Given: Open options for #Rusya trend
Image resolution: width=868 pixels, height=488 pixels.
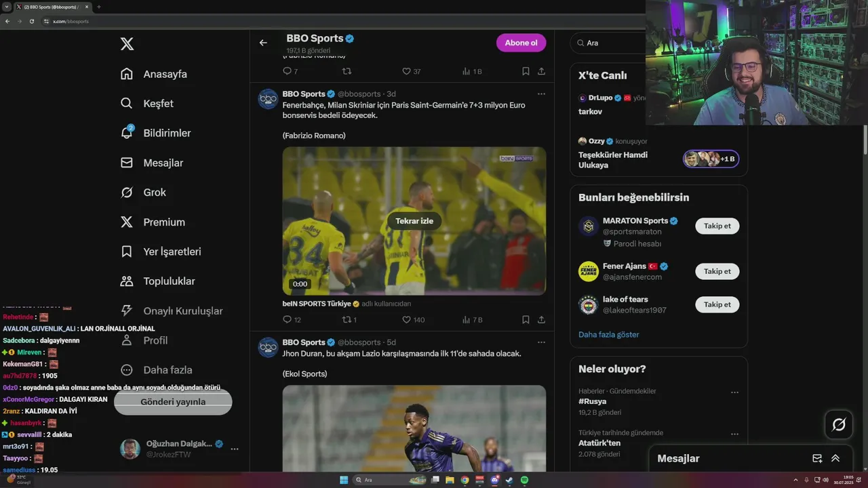Looking at the screenshot, I should click(x=734, y=392).
